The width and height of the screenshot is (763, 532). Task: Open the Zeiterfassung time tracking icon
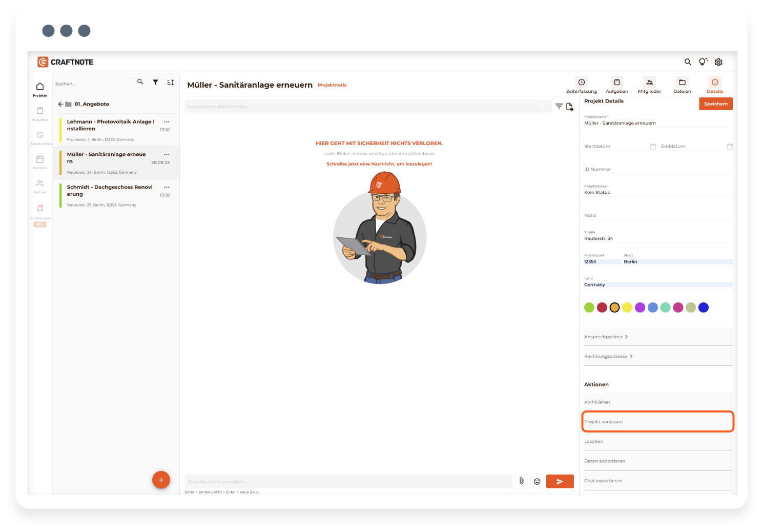tap(581, 83)
